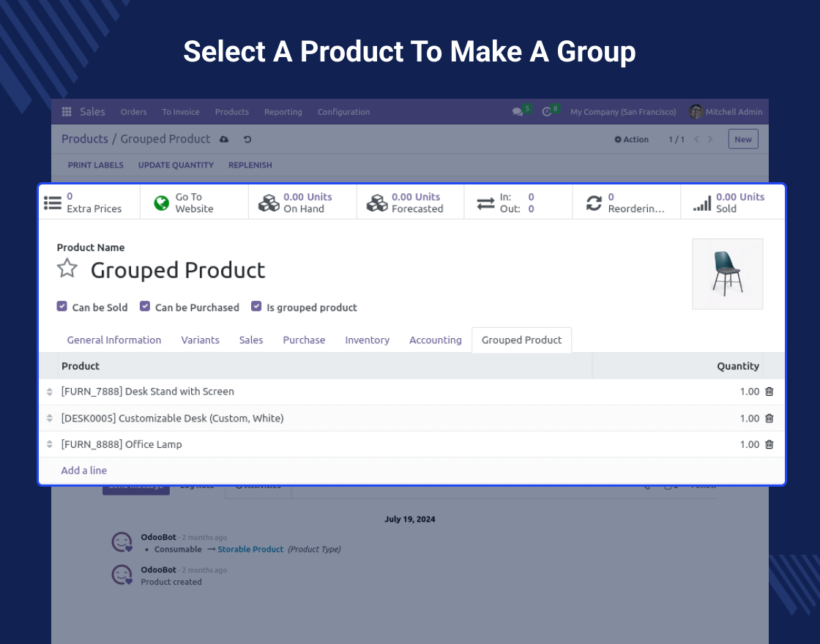The height and width of the screenshot is (644, 820).
Task: Open the Products menu
Action: pos(231,112)
